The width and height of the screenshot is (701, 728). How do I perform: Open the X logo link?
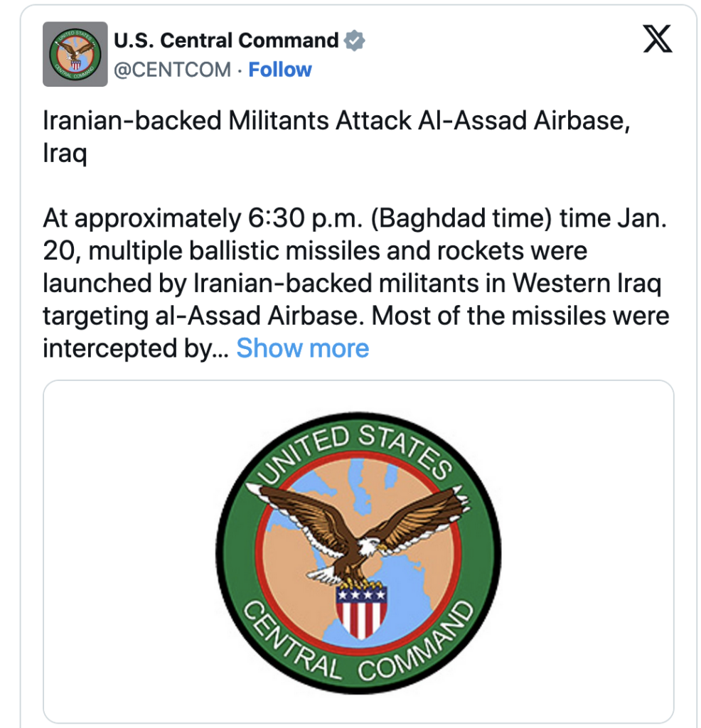[x=657, y=40]
